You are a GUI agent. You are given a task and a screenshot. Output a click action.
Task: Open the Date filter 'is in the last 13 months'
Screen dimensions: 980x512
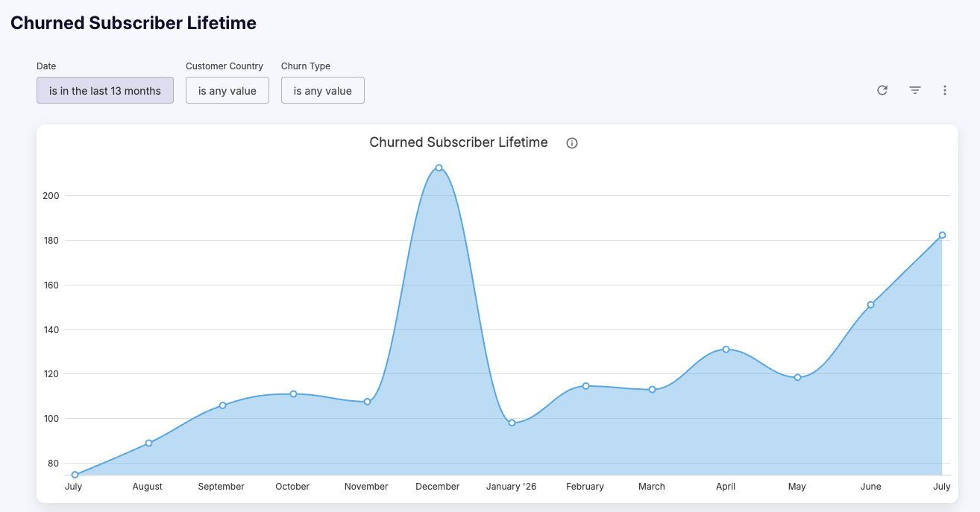click(x=105, y=90)
